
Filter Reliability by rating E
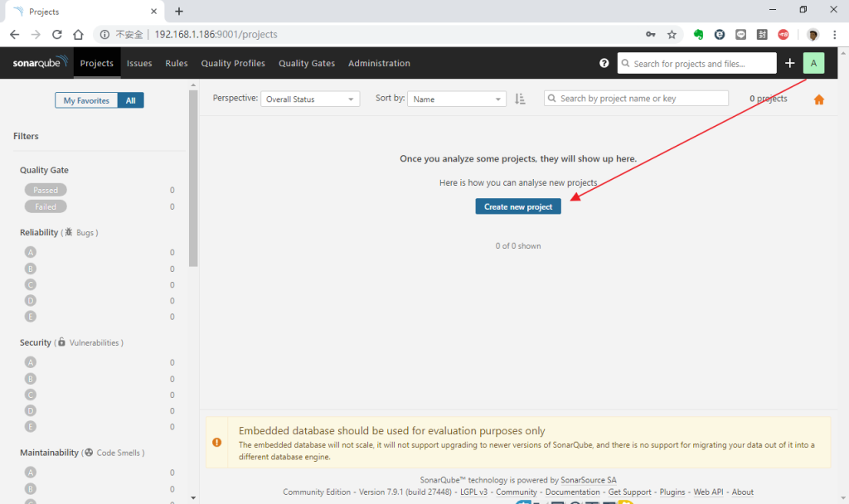(x=31, y=317)
